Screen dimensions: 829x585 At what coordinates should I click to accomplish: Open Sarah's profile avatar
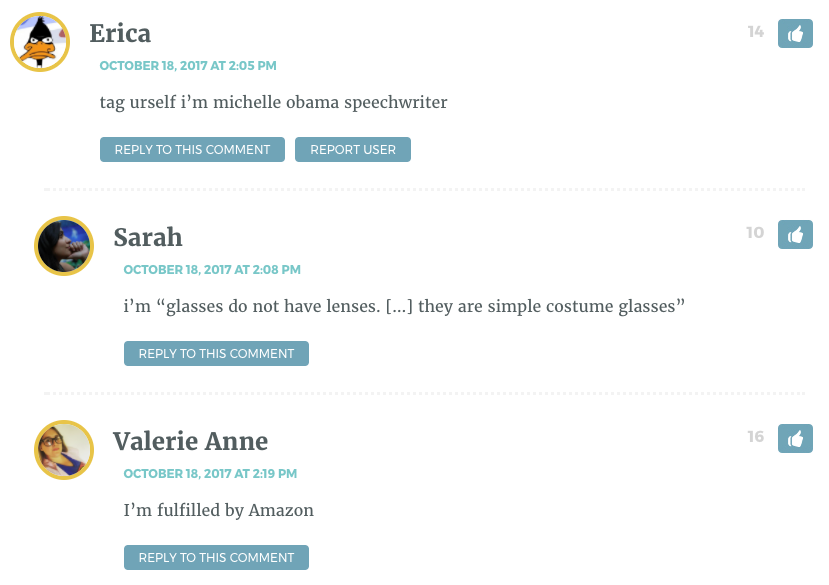pos(64,246)
